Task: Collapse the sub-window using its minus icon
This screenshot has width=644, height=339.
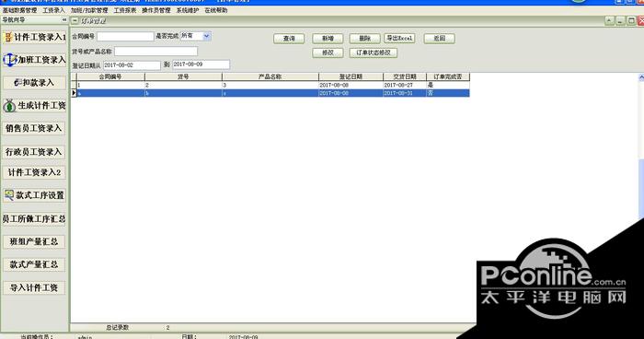Action: (x=75, y=20)
